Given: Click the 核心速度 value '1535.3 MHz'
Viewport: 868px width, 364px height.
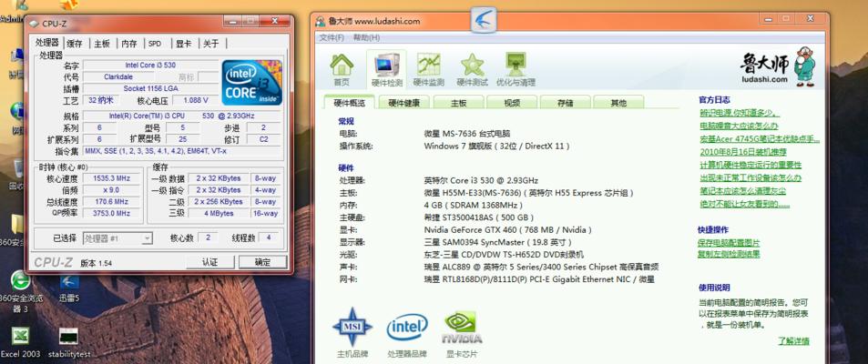Looking at the screenshot, I should [111, 178].
